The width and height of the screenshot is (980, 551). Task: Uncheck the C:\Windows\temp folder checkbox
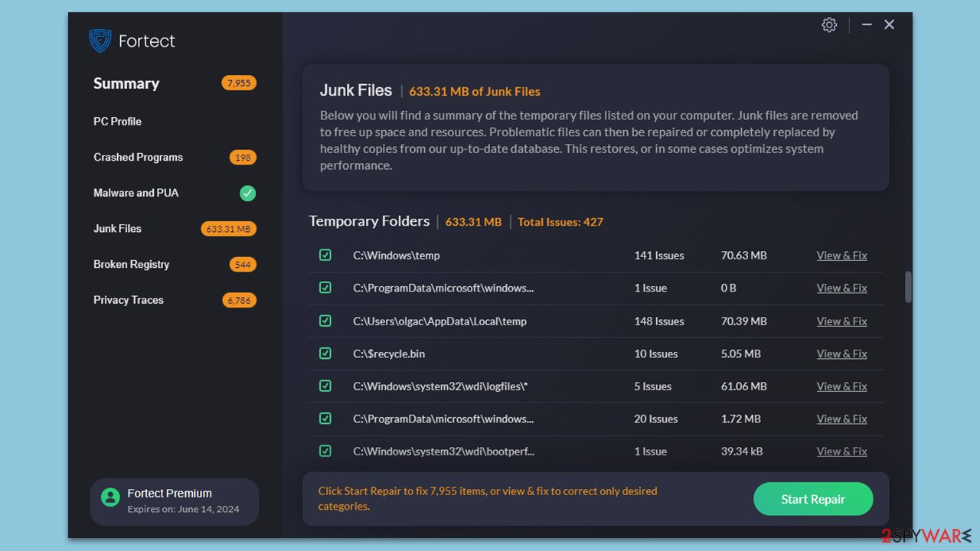point(325,255)
